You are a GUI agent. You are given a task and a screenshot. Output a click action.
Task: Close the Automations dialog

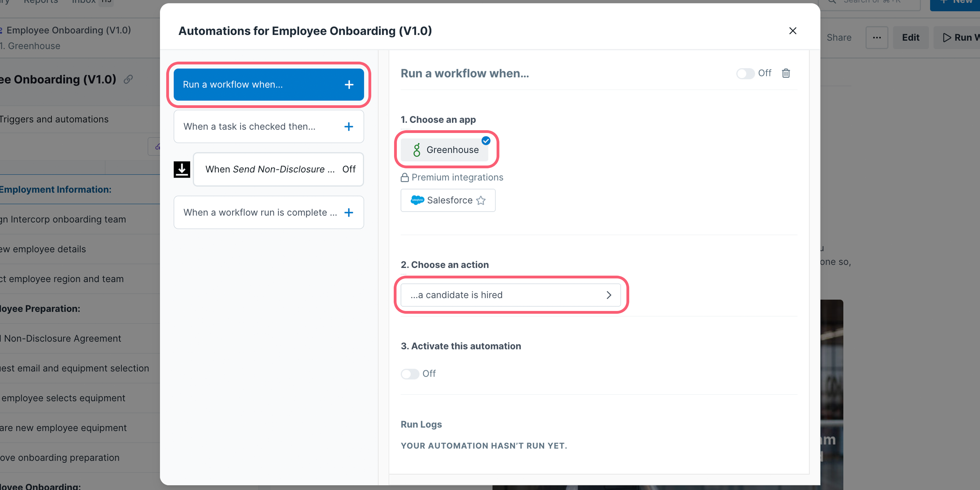(792, 31)
